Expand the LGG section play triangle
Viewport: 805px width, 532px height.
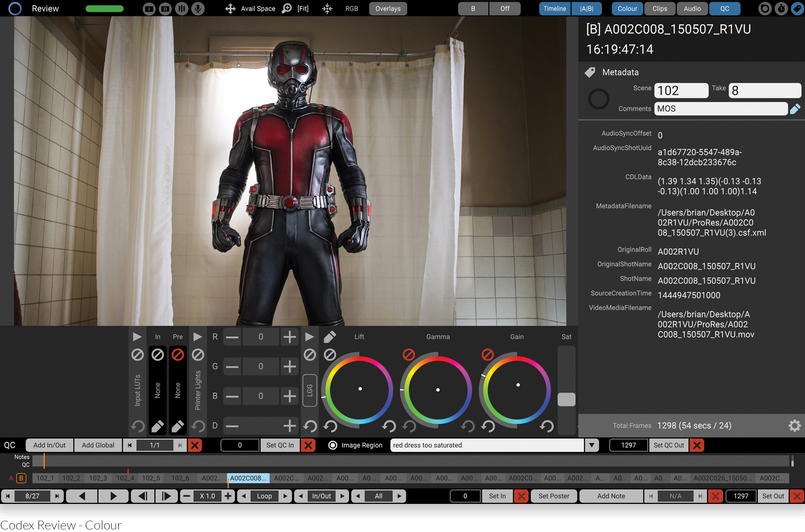pos(309,337)
